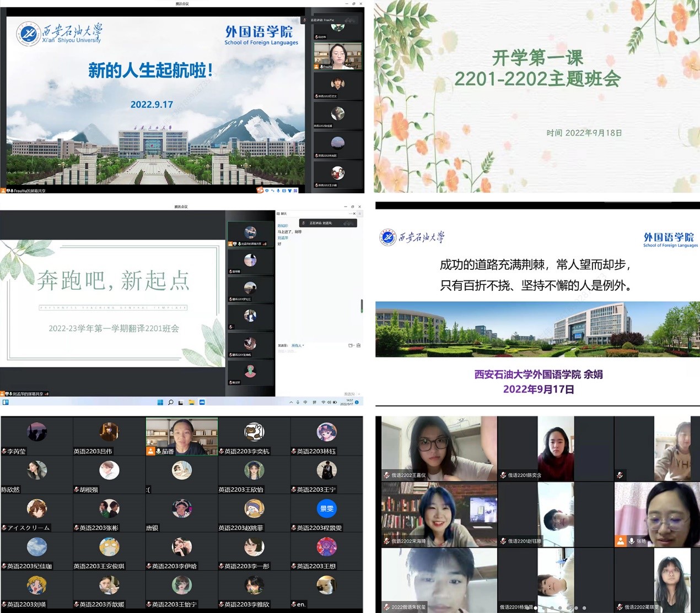
Task: Click the Sogou input method S logo
Action: coord(260,190)
